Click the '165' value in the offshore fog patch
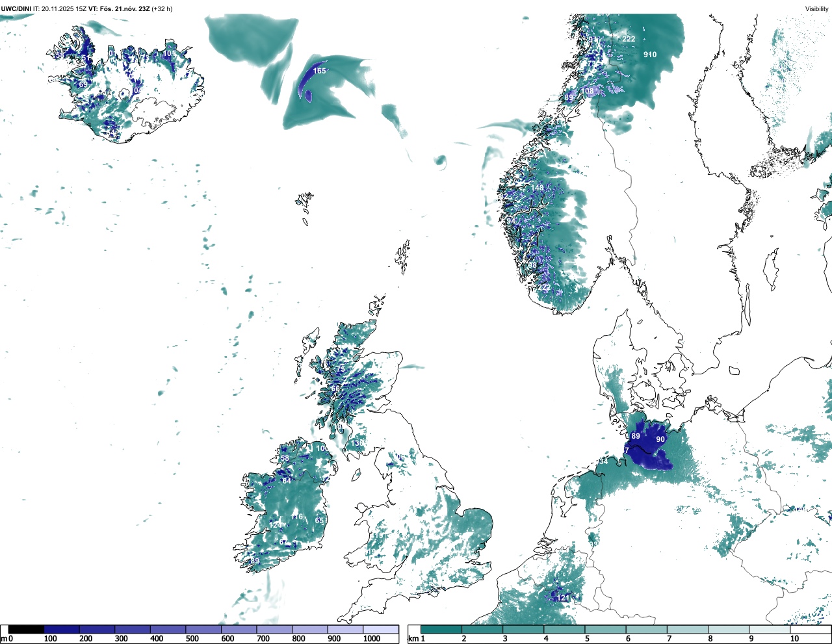Viewport: 832px width, 644px height. coord(320,71)
